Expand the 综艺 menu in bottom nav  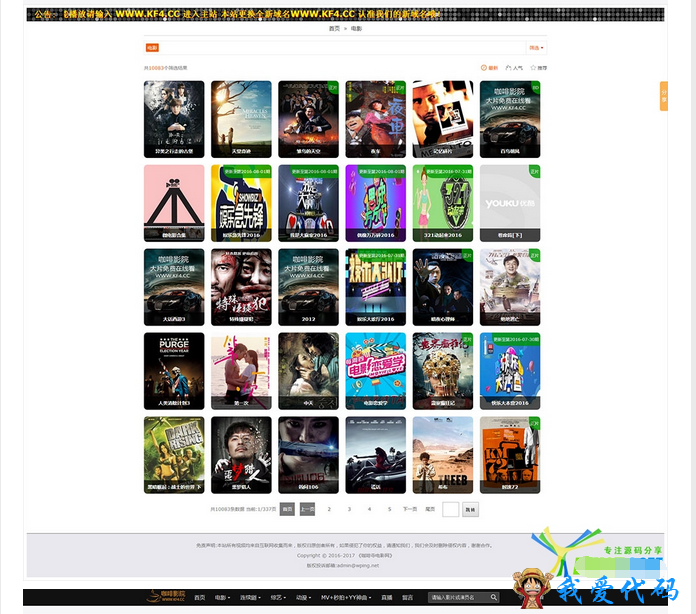(x=278, y=598)
